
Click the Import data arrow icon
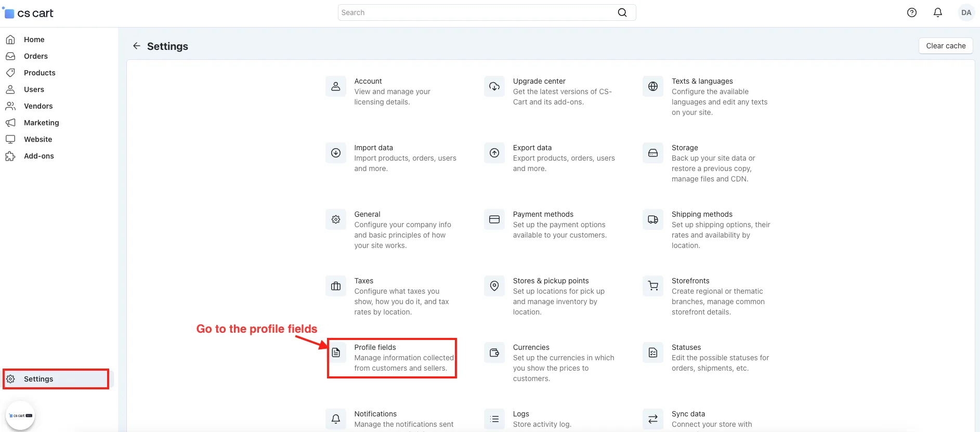[x=336, y=153]
